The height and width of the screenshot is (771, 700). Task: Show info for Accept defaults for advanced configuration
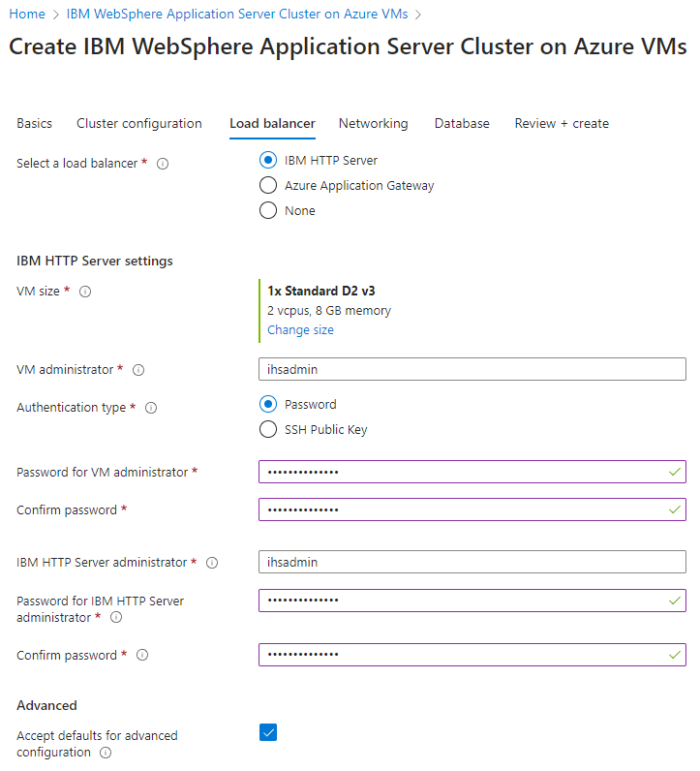tap(106, 753)
